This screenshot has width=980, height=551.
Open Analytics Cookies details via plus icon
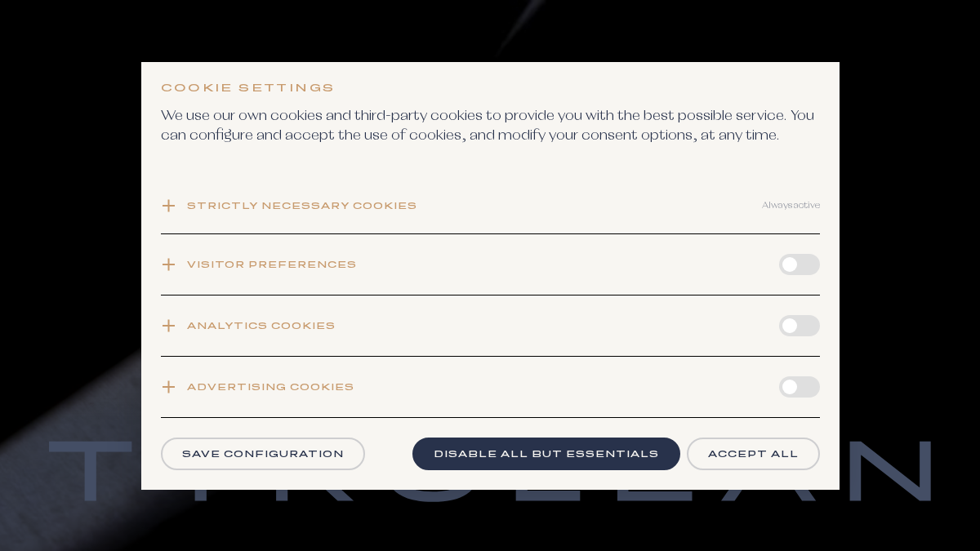(x=168, y=326)
